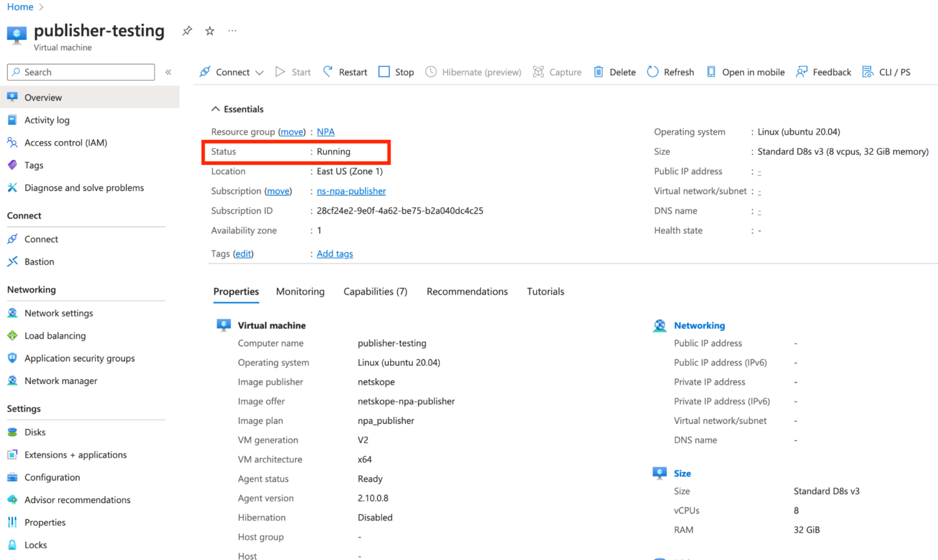Screen dimensions: 938x560
Task: Navigate to Home via breadcrumb
Action: 20,7
